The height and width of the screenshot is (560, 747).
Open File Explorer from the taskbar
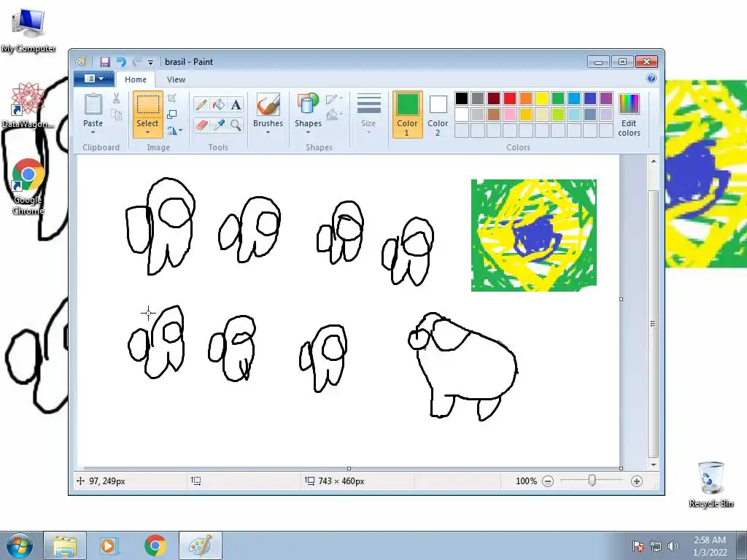coord(65,545)
